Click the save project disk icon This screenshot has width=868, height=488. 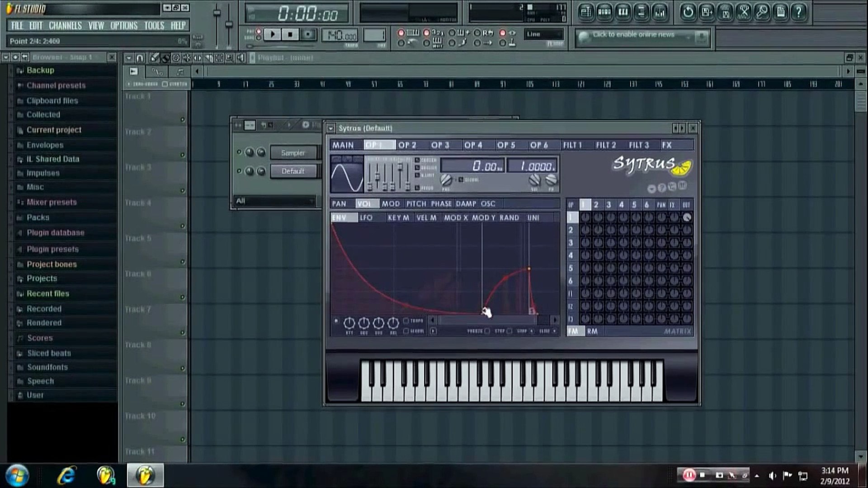pos(707,12)
